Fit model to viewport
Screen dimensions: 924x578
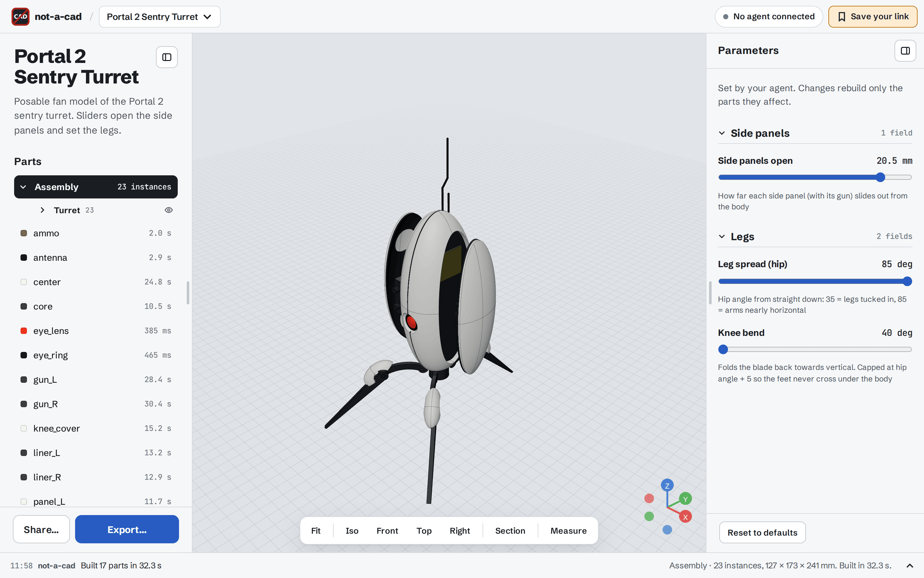(316, 530)
